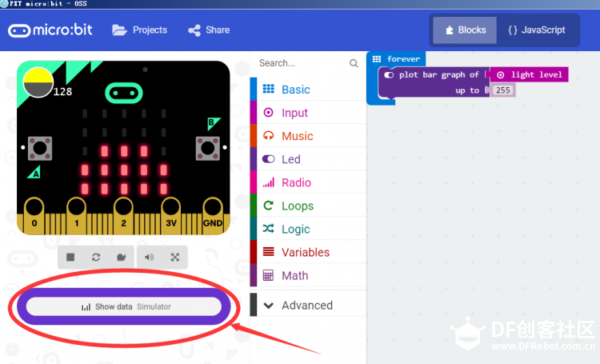Switch to the Blocks editor tab
Viewport: 600px width, 364px height.
tap(465, 30)
